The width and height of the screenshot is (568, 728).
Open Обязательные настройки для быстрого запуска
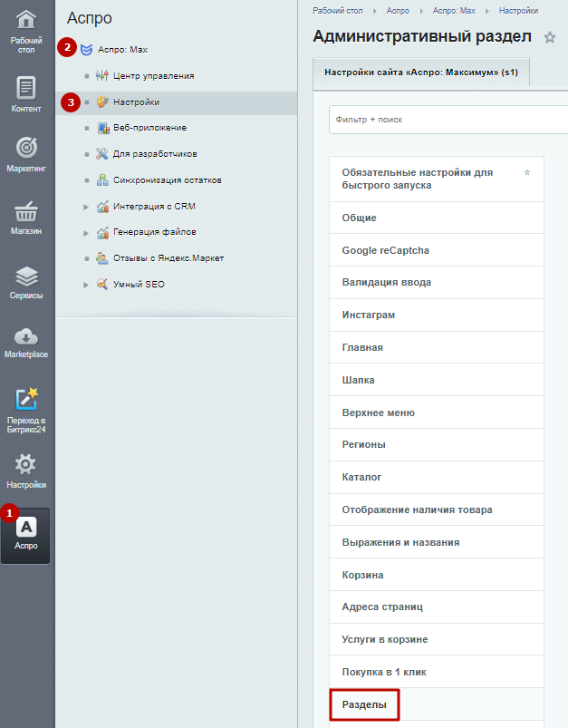(437, 179)
